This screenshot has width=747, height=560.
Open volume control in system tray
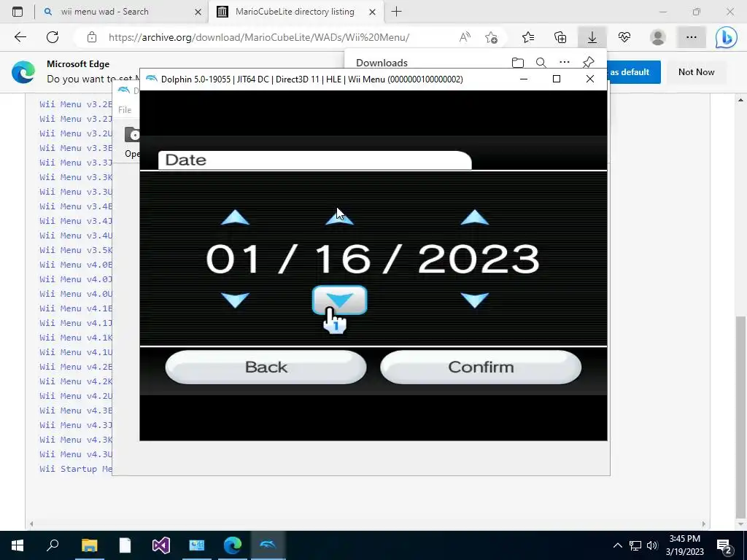(x=652, y=545)
